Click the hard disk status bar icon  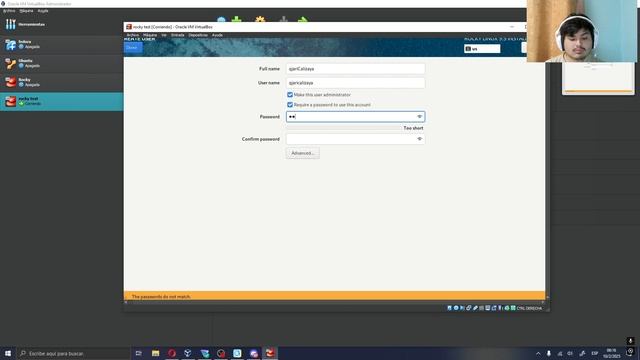[449, 308]
